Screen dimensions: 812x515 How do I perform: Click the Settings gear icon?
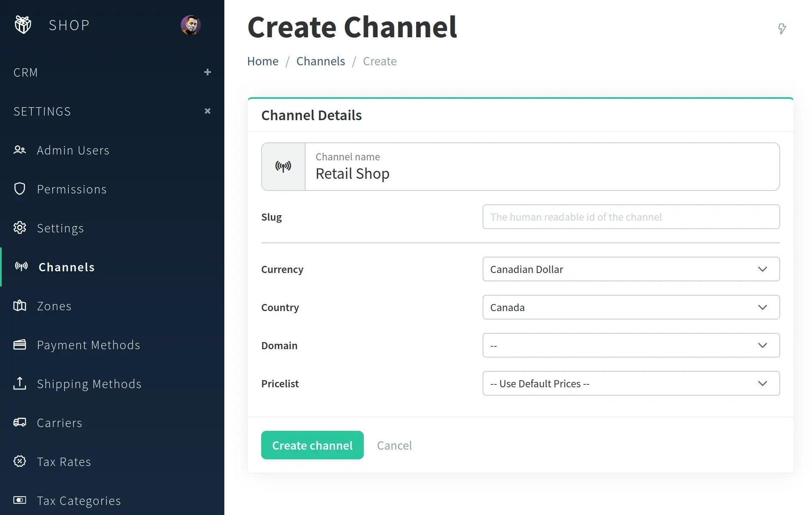pos(20,228)
